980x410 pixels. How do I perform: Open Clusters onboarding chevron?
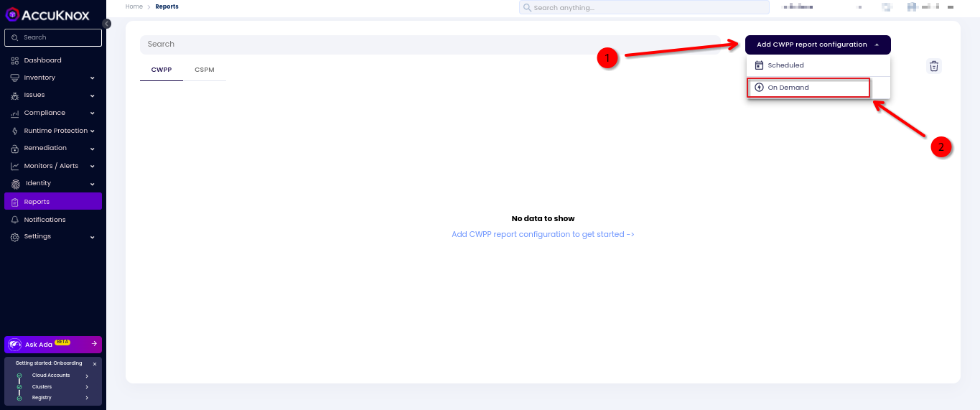[87, 387]
